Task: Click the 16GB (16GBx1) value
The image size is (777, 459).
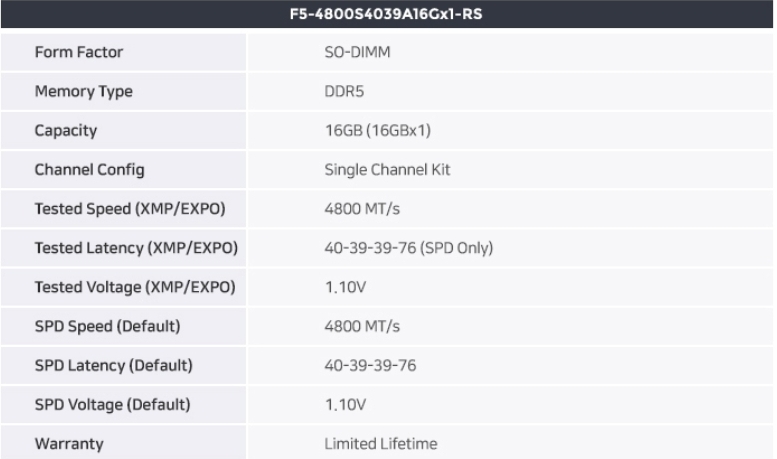Action: [x=376, y=130]
